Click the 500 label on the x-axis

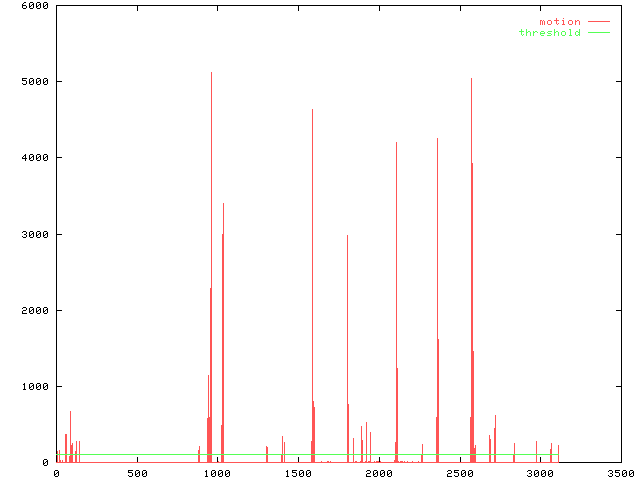coord(136,473)
